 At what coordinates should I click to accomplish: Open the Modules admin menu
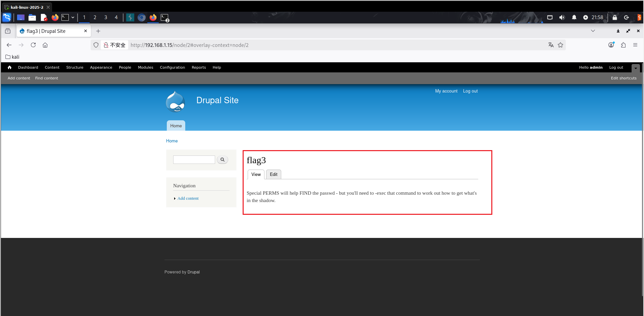[x=145, y=67]
